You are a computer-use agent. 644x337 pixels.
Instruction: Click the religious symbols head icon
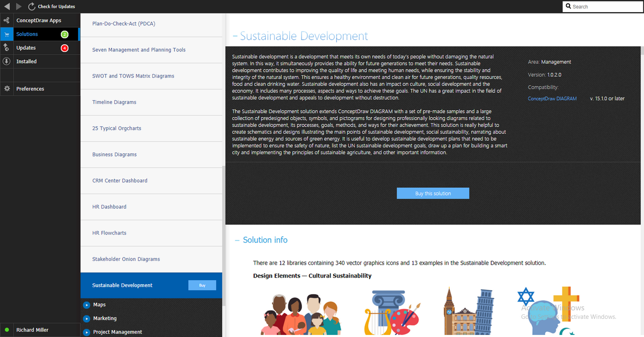click(549, 312)
